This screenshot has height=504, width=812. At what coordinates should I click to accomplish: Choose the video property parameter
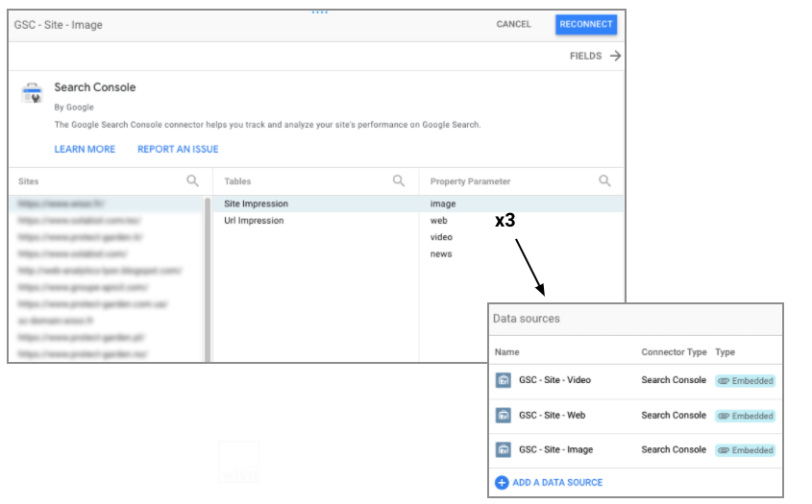(441, 237)
